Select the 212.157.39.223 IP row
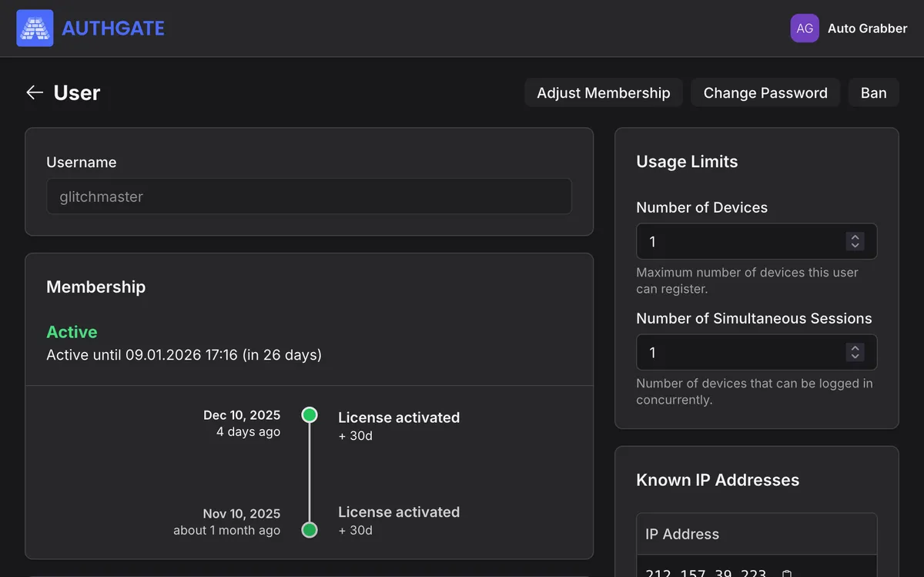 pyautogui.click(x=706, y=573)
